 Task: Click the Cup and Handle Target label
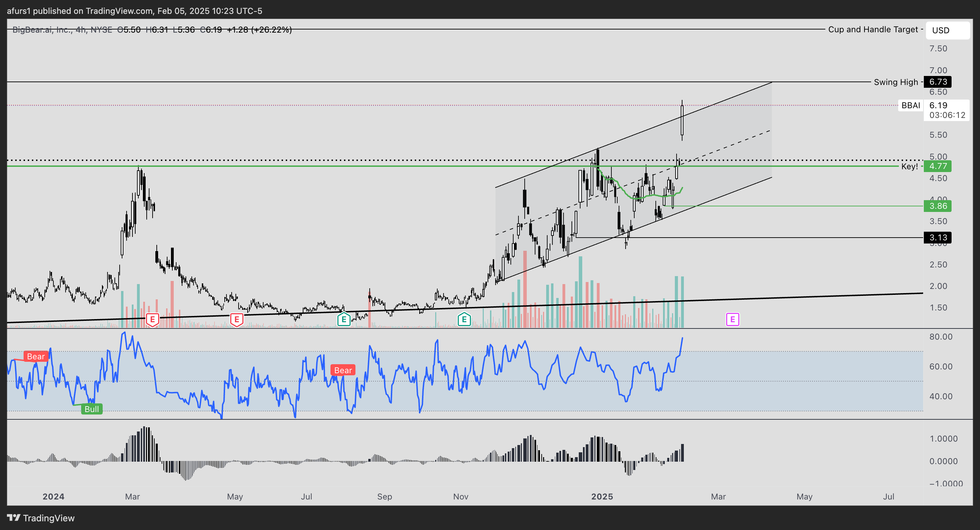(x=873, y=29)
